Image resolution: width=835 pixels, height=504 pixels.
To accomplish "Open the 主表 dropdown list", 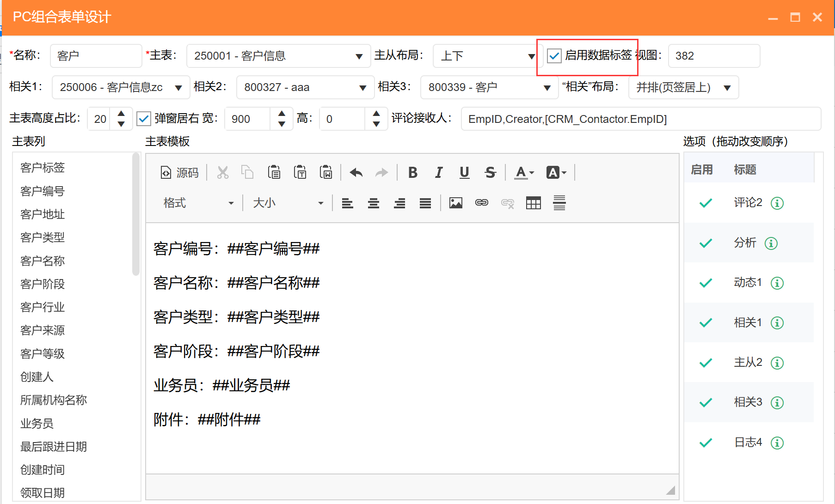I will [x=359, y=56].
